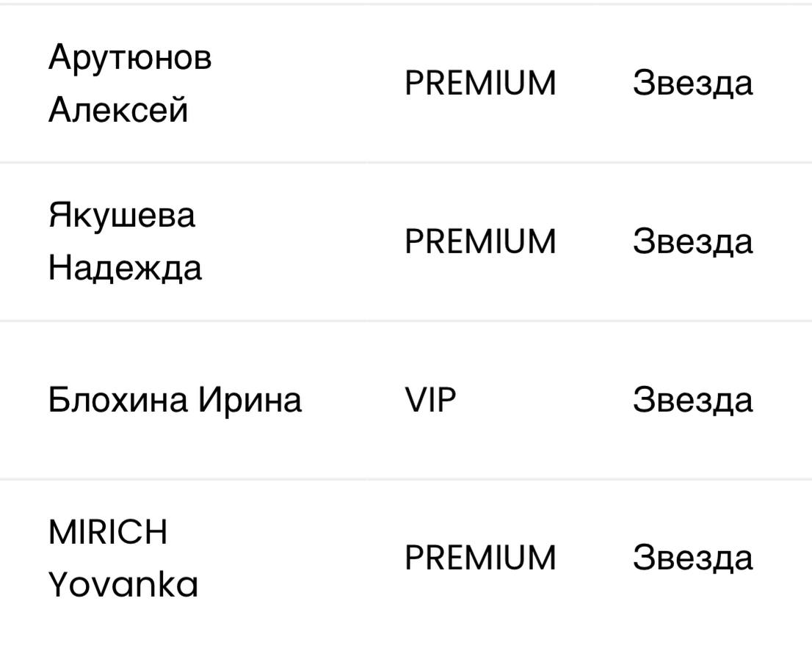Select the Арутюнов Алексей name cell
Viewport: 812px width, 648px height.
(130, 83)
